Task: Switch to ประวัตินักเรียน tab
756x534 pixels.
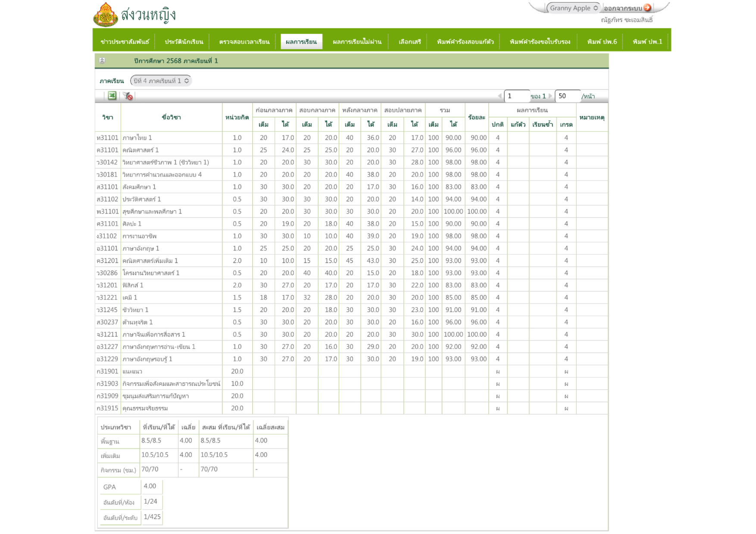Action: click(184, 42)
